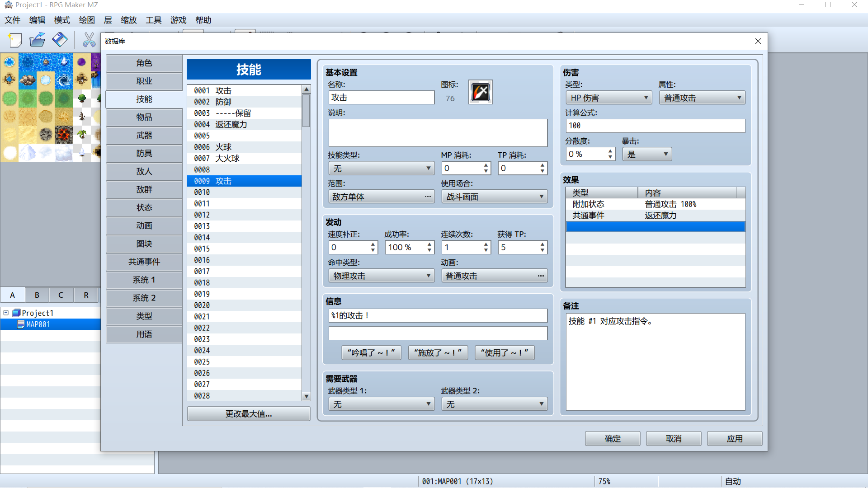Open the 武器类型 1 dropdown
The height and width of the screenshot is (488, 868).
click(381, 404)
